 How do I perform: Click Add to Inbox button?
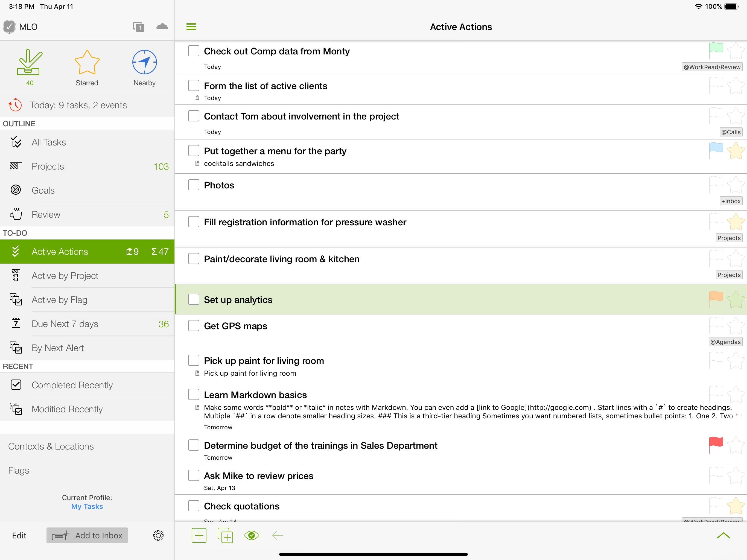click(x=87, y=535)
